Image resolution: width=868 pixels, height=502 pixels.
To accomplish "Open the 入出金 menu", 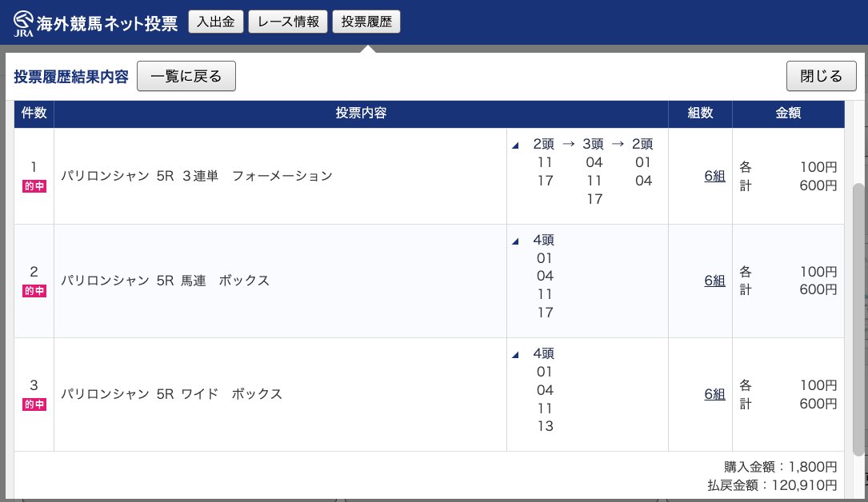I will [x=216, y=22].
